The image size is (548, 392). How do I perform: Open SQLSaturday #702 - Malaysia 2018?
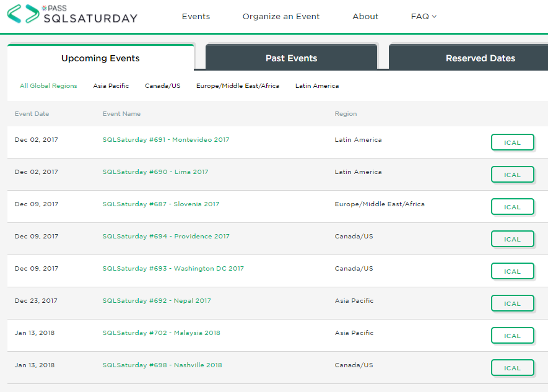click(161, 333)
